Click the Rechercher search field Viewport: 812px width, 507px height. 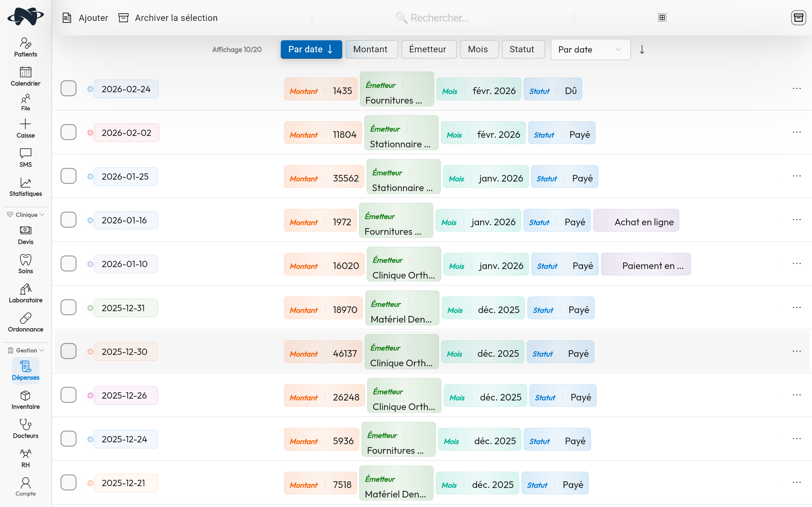click(x=440, y=18)
